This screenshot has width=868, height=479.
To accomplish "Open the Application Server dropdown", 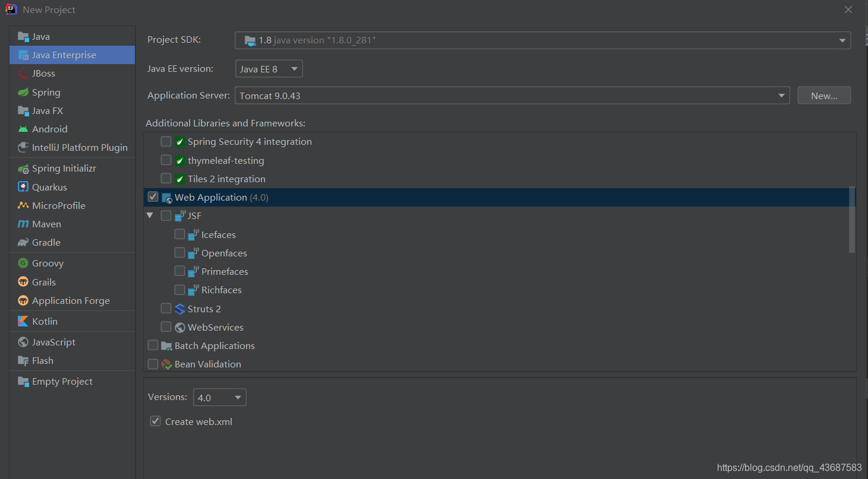I will click(512, 95).
